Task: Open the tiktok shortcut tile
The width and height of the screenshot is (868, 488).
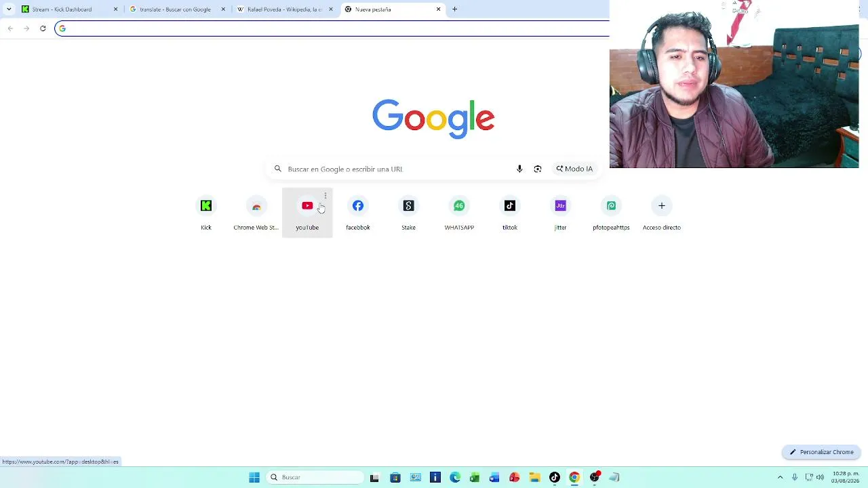Action: point(510,213)
